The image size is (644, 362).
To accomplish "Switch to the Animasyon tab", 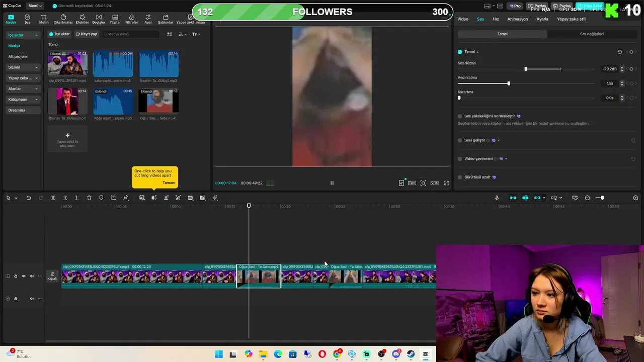I will click(x=518, y=19).
